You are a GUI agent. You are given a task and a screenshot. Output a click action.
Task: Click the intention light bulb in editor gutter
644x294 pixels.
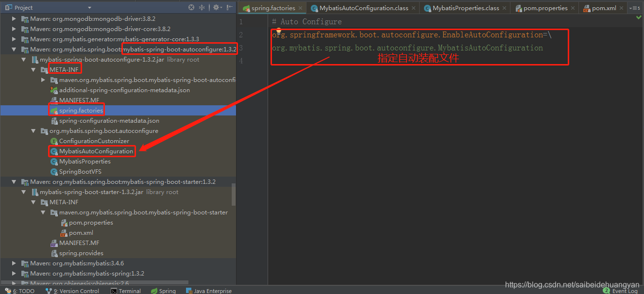279,31
